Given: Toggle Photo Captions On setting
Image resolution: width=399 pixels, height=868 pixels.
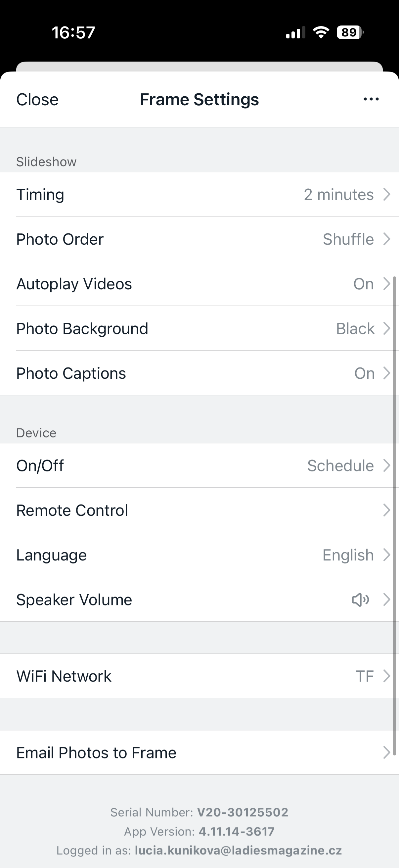Looking at the screenshot, I should 364,373.
